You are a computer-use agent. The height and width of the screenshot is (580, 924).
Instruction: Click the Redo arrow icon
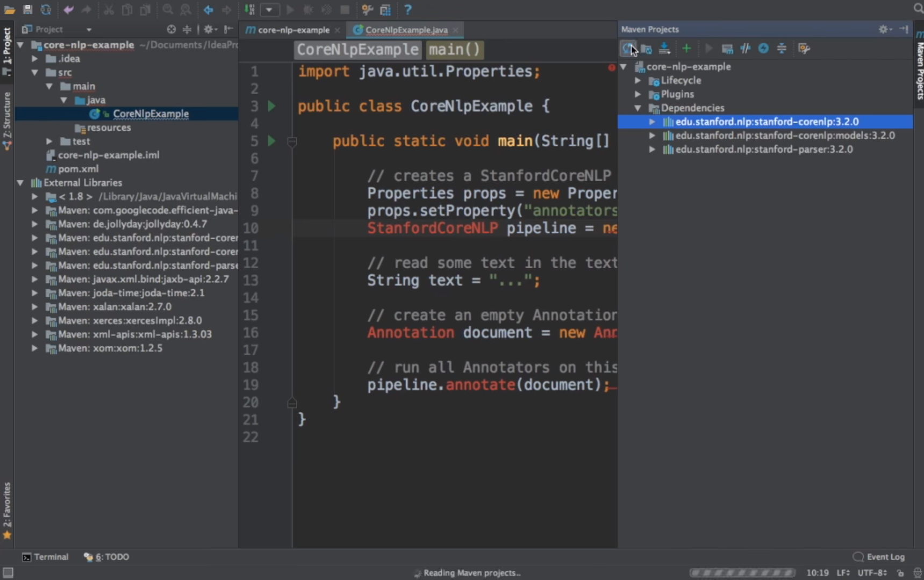pyautogui.click(x=86, y=10)
